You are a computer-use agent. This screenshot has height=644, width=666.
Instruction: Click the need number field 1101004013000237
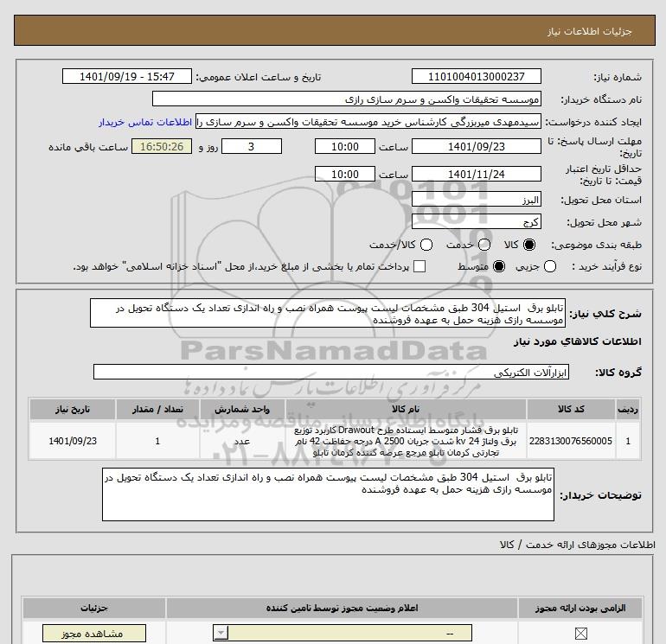[x=476, y=76]
